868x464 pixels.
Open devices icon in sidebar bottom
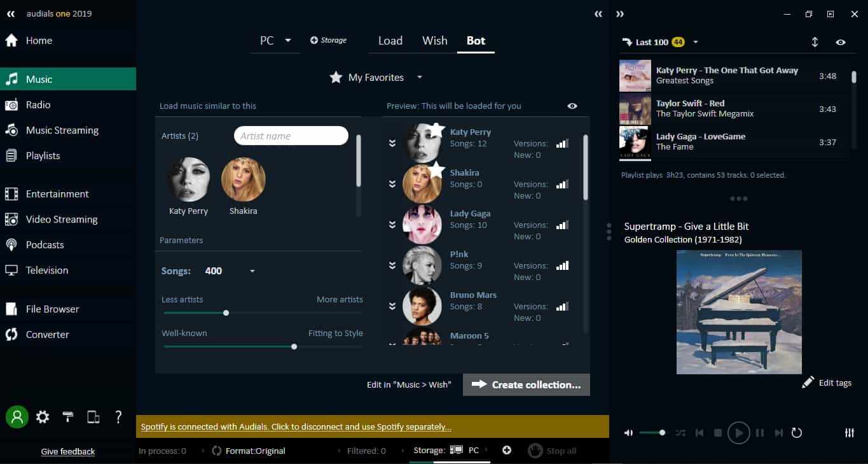click(x=93, y=417)
